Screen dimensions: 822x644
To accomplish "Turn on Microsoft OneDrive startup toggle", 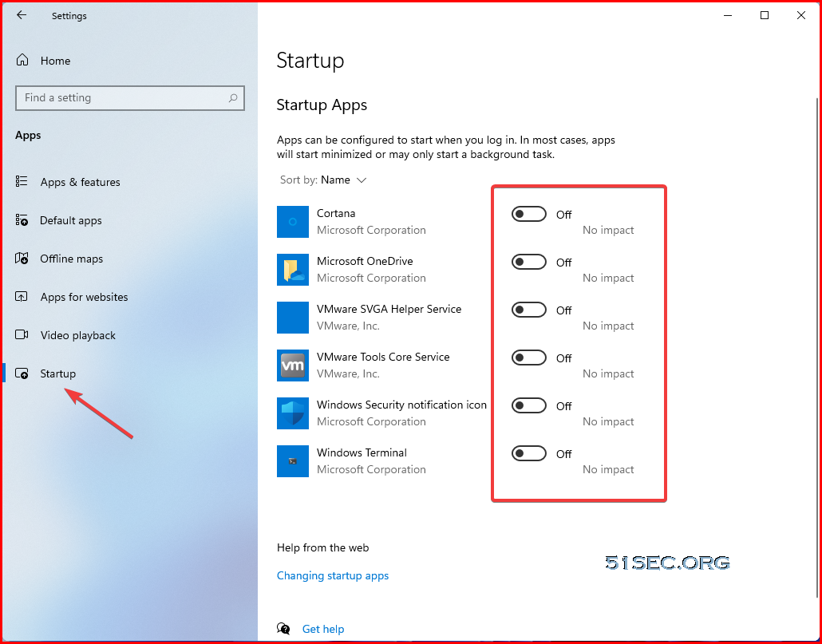I will click(x=529, y=262).
